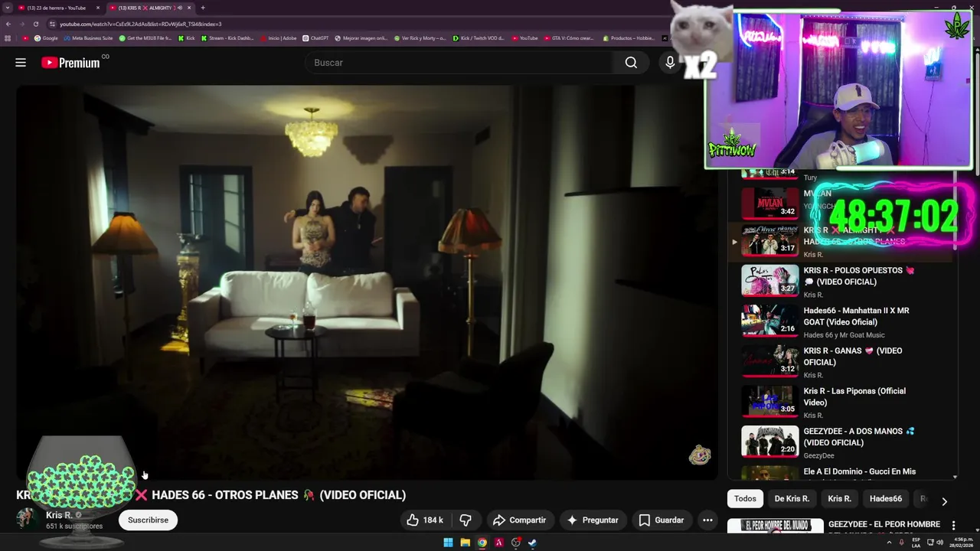Select the De Kris R. filter chip
Viewport: 980px width, 551px height.
tap(792, 499)
